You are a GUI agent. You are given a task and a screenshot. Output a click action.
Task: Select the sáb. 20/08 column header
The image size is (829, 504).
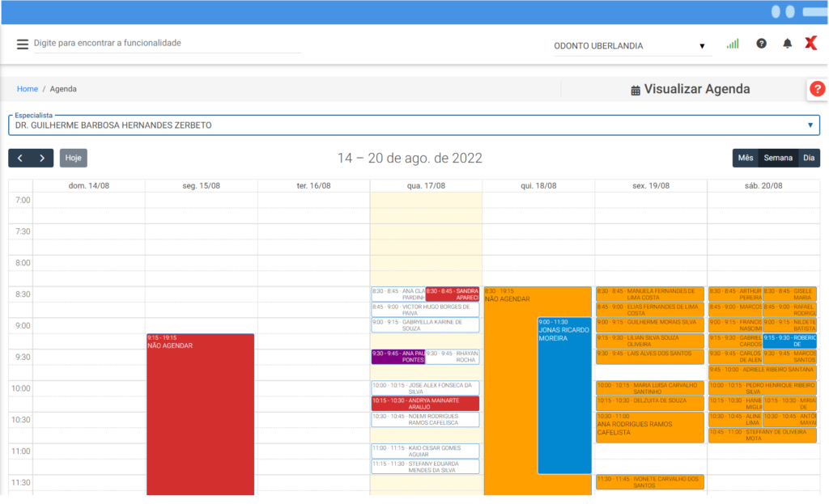pyautogui.click(x=763, y=186)
